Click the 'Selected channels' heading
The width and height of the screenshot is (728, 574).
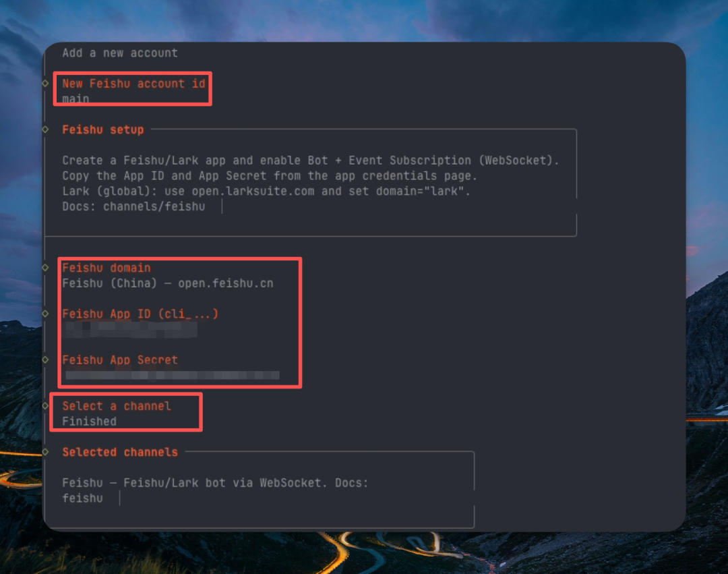coord(120,452)
